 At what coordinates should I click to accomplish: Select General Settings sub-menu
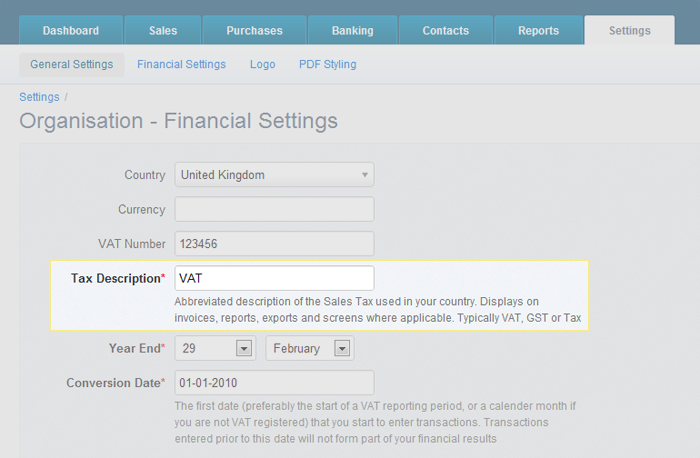(x=71, y=64)
